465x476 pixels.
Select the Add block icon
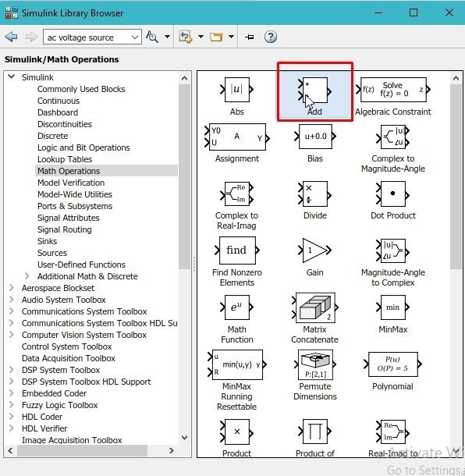pyautogui.click(x=314, y=91)
